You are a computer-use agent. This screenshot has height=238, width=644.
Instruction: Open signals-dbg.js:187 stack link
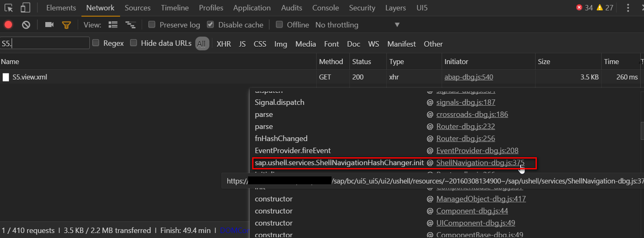tap(466, 102)
